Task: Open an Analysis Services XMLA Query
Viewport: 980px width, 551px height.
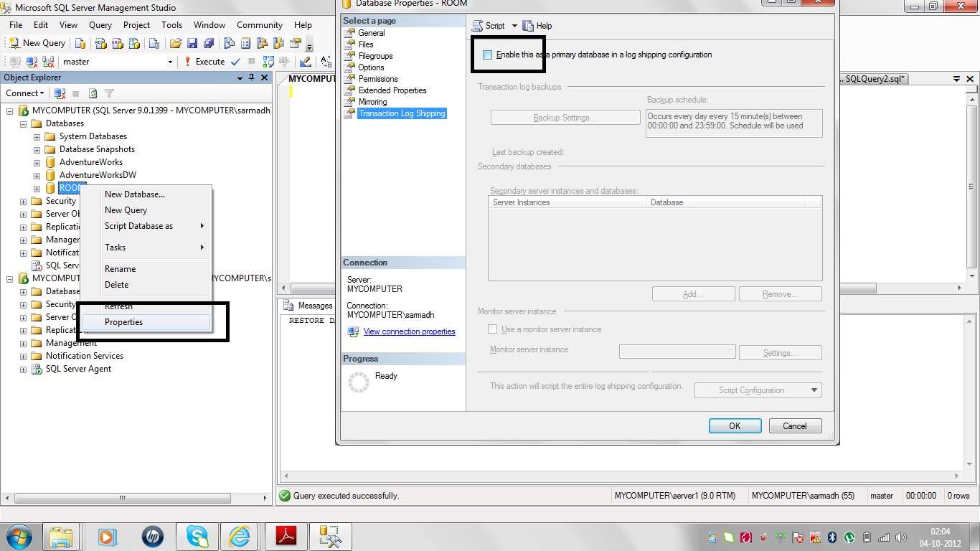Action: (133, 43)
